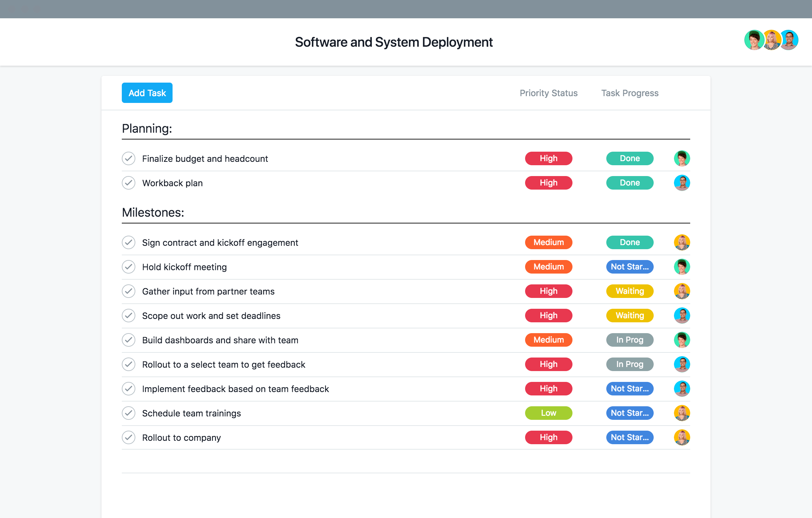This screenshot has height=518, width=812.
Task: Click the In Prog badge on Rollout to select team
Action: tap(629, 364)
